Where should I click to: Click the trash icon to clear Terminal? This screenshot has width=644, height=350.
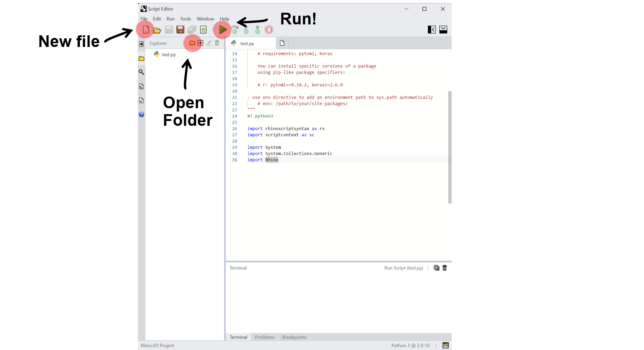click(x=445, y=268)
